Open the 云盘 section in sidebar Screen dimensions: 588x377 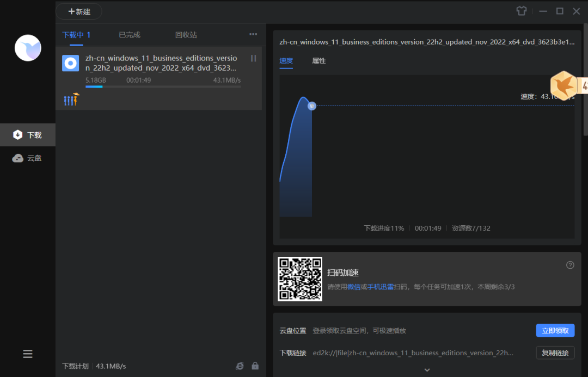click(x=28, y=158)
